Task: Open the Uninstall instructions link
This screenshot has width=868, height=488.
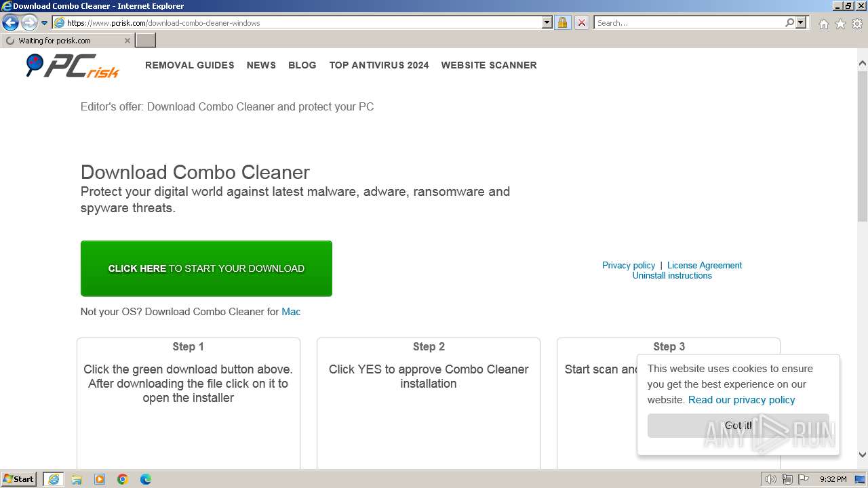Action: click(672, 275)
